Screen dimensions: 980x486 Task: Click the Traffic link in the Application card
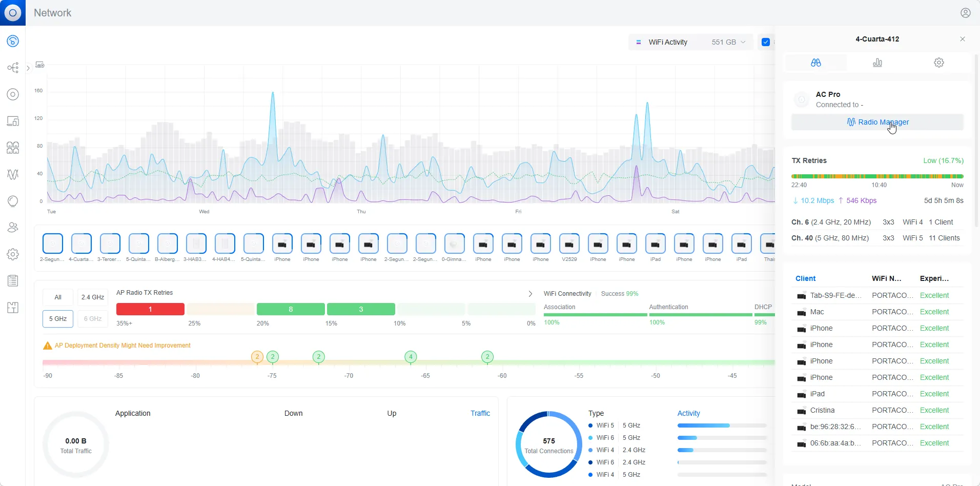coord(480,413)
